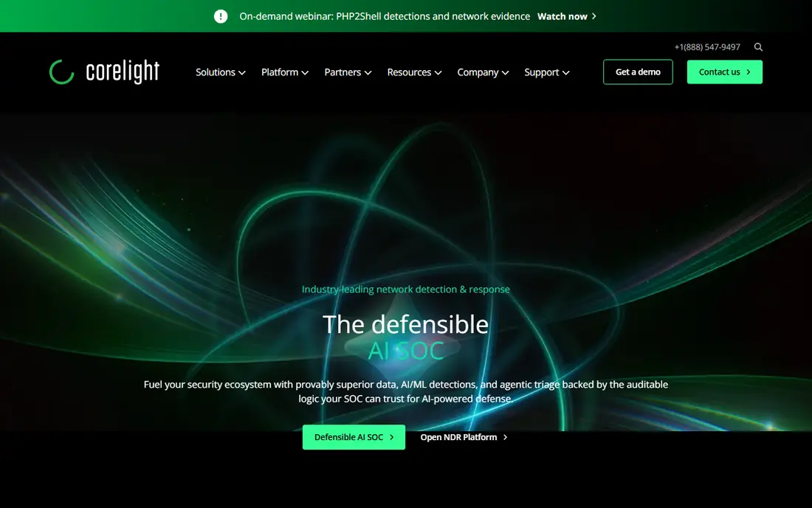Follow the Open NDR Platform link

[x=464, y=437]
